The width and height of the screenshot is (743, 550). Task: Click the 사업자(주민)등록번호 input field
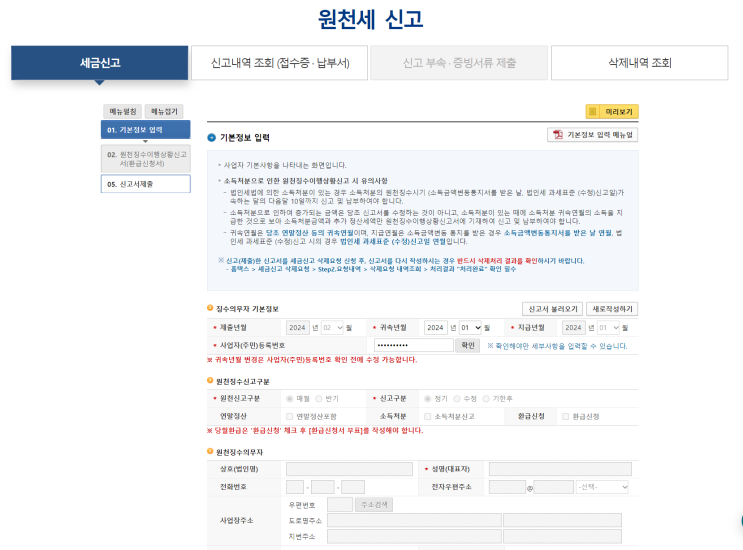click(x=414, y=345)
